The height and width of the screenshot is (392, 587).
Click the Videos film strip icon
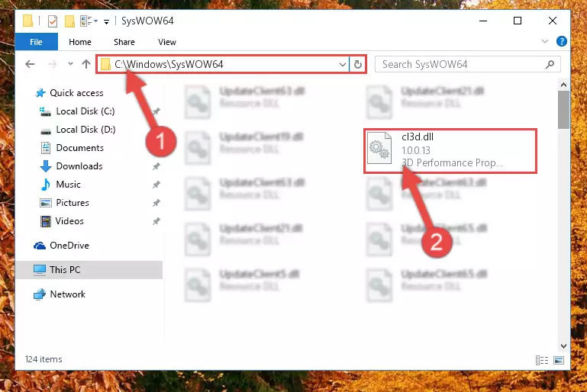click(46, 221)
